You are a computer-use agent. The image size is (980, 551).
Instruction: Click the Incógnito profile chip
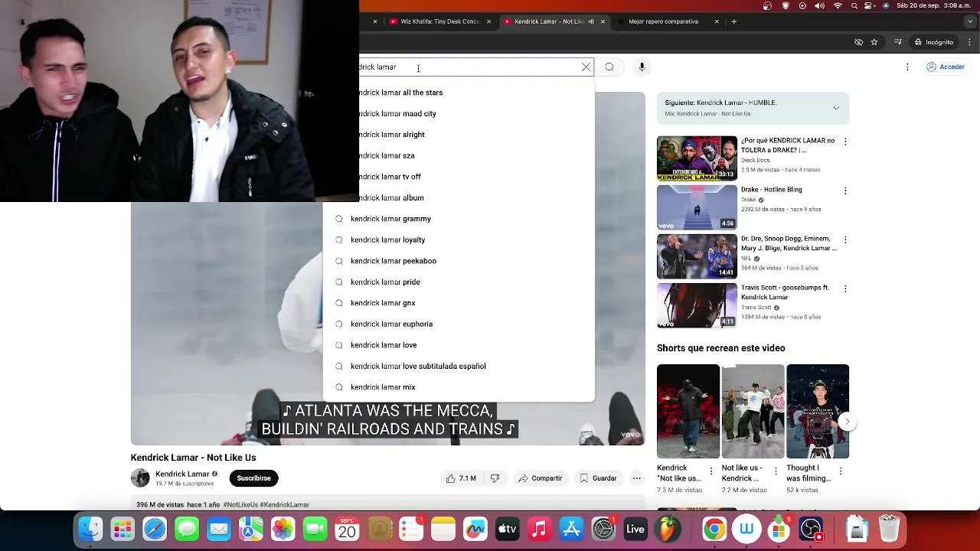[934, 42]
